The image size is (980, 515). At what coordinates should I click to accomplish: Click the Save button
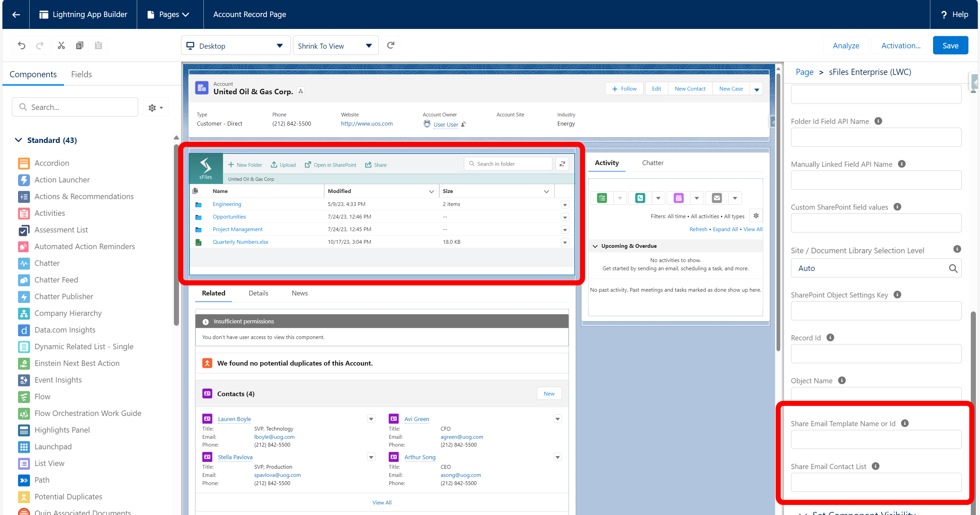(x=950, y=46)
